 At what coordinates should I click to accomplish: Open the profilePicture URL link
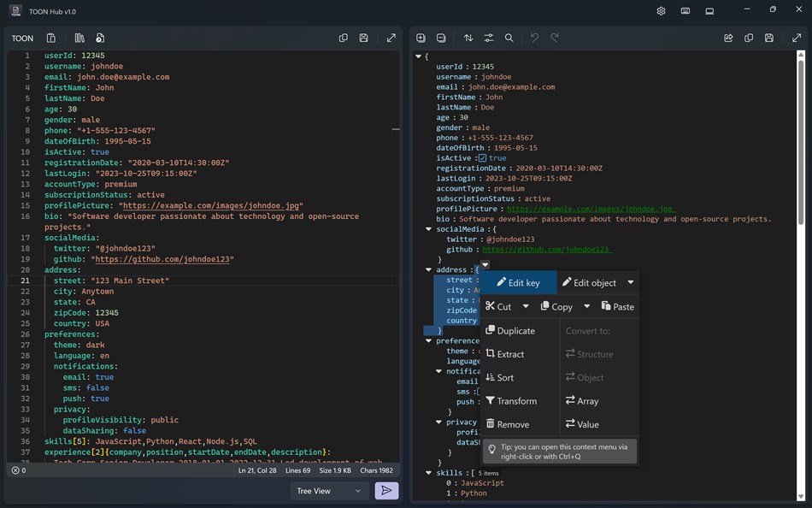coord(591,209)
